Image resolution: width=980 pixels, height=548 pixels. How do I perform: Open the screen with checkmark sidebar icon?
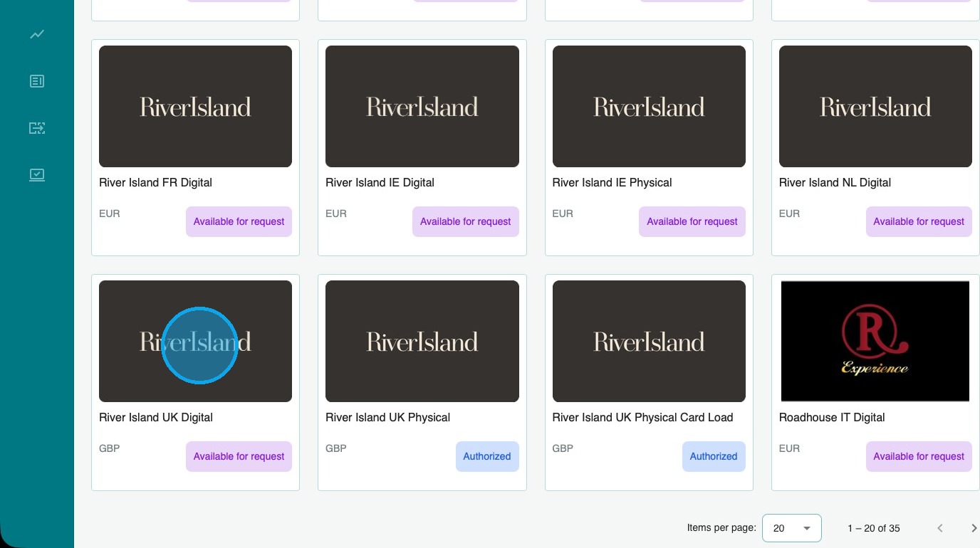point(37,174)
